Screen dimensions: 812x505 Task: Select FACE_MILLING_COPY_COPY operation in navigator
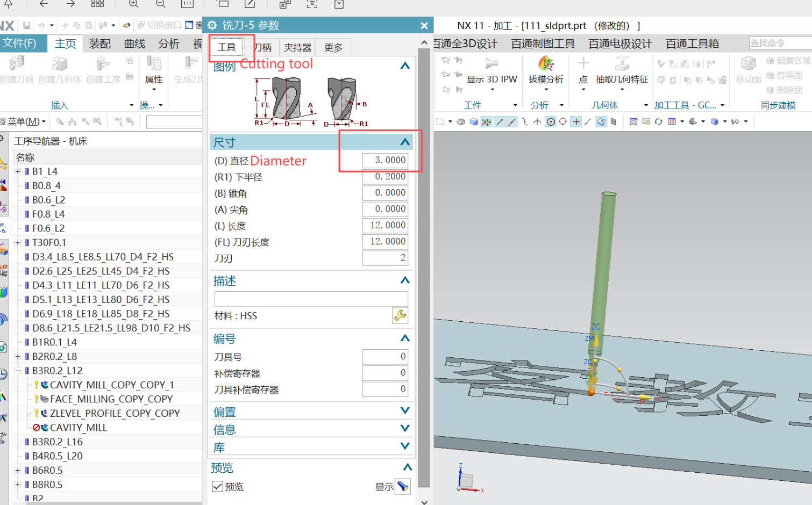click(111, 399)
